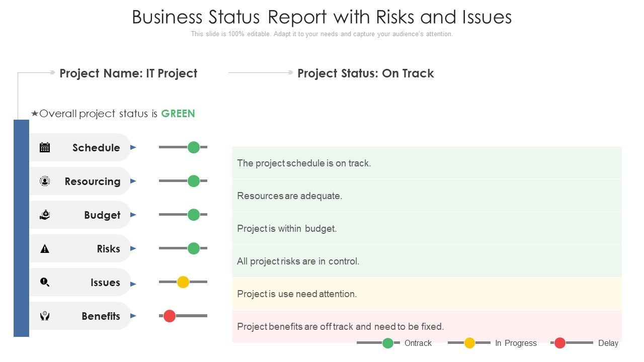Click 'Project is within budget.' row

coord(427,228)
